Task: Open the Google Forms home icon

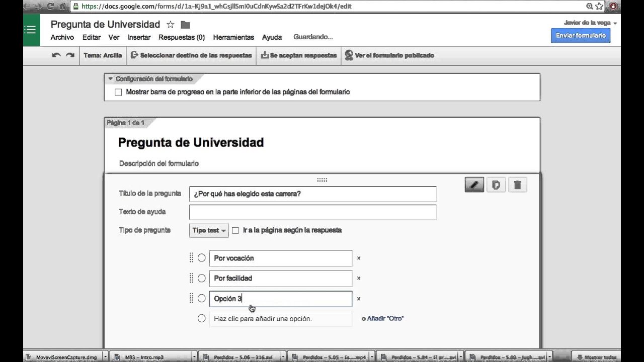Action: [31, 30]
